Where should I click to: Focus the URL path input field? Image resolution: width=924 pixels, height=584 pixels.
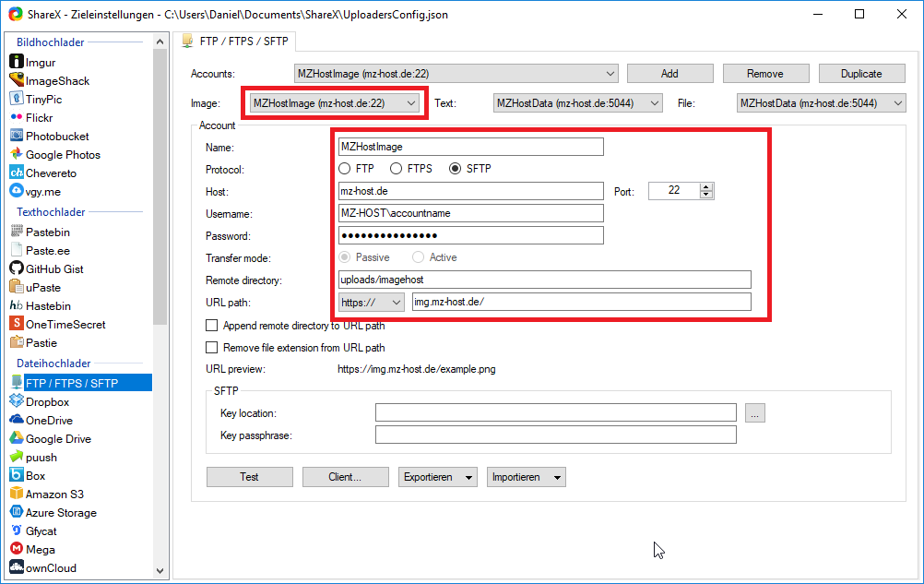coord(582,302)
